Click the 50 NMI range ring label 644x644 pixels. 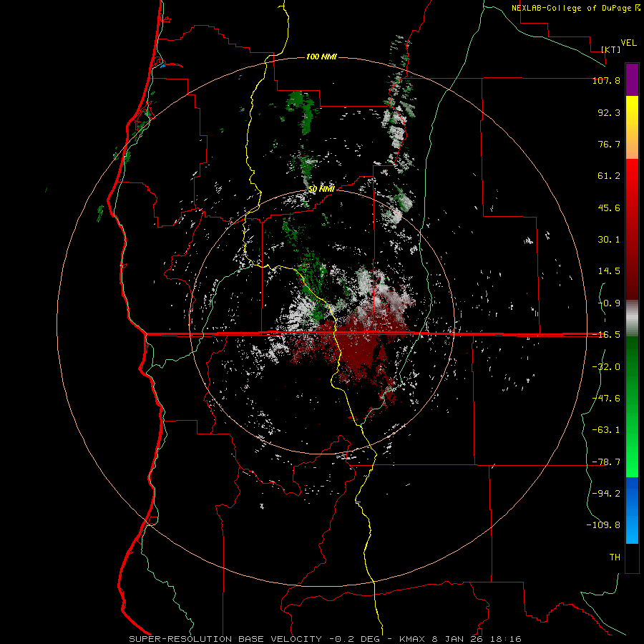point(321,190)
